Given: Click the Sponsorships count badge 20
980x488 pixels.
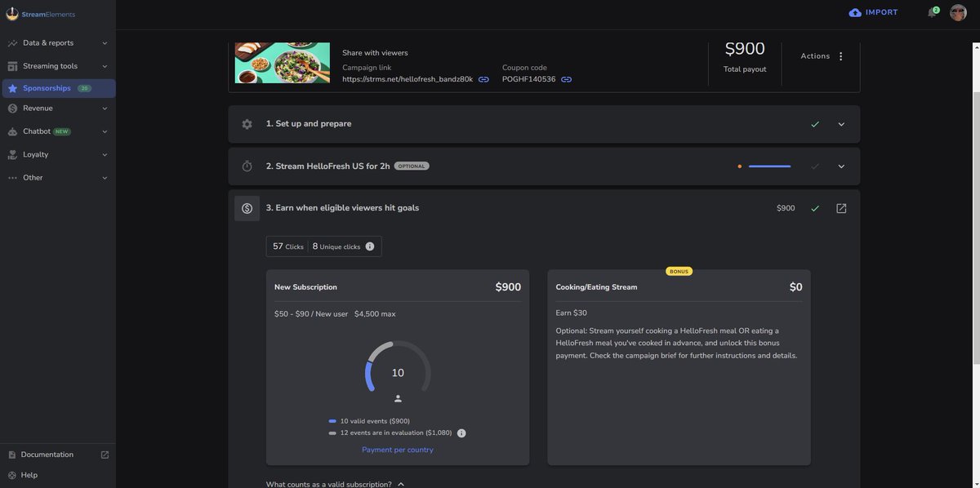Looking at the screenshot, I should tap(84, 88).
